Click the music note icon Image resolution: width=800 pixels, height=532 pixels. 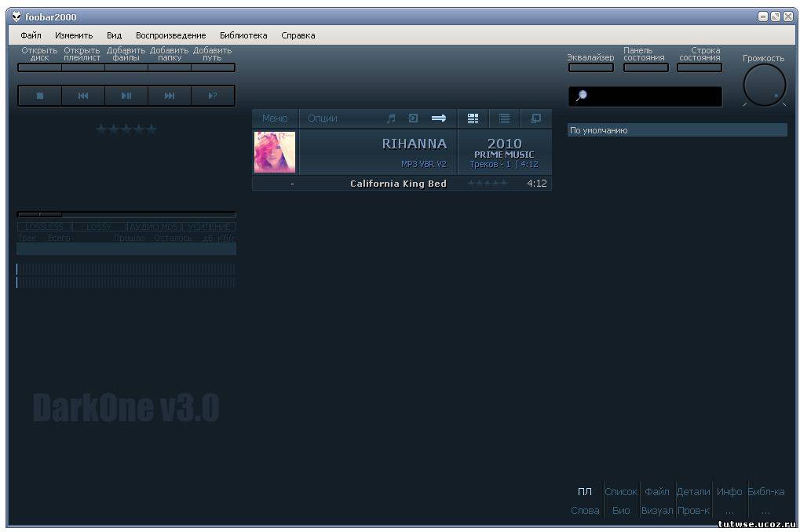click(x=391, y=118)
